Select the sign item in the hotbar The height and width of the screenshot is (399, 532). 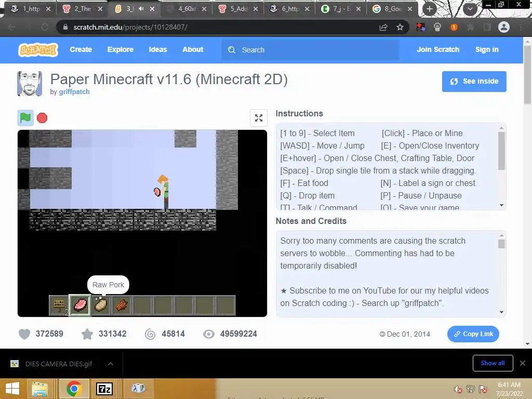coord(59,305)
